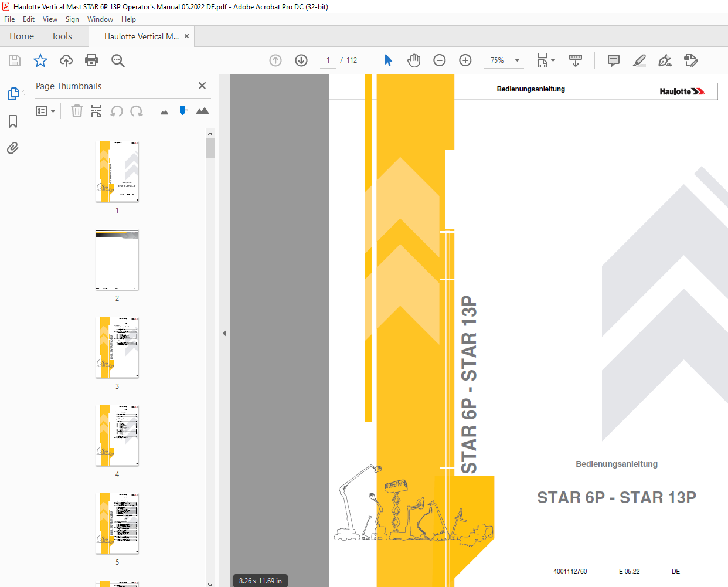
Task: Open the find text search tool
Action: tap(118, 60)
